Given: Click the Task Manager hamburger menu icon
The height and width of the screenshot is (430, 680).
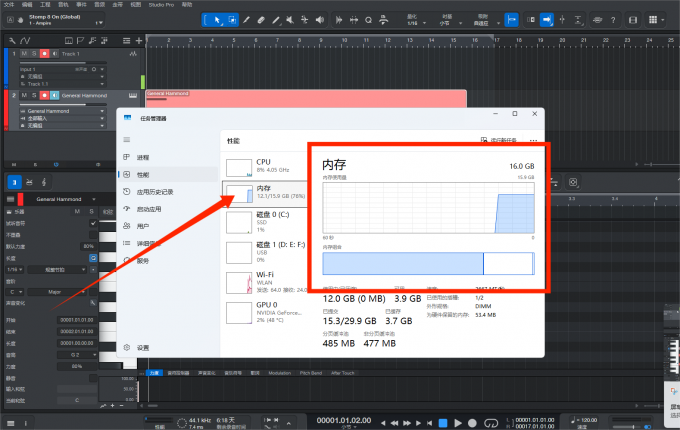Looking at the screenshot, I should [127, 140].
